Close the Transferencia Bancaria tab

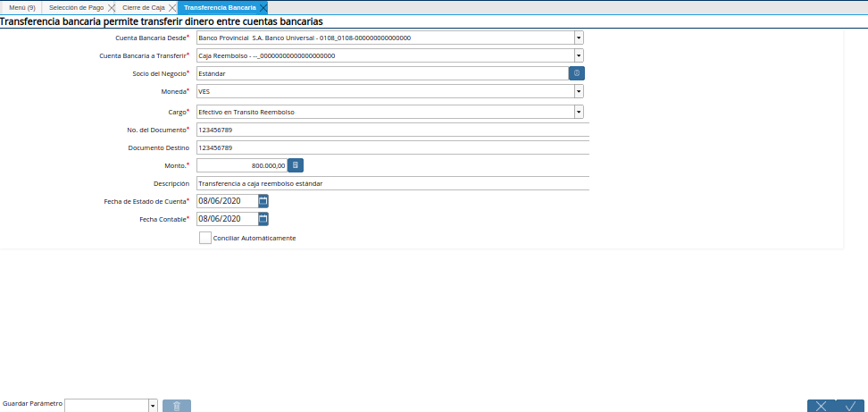[x=263, y=8]
